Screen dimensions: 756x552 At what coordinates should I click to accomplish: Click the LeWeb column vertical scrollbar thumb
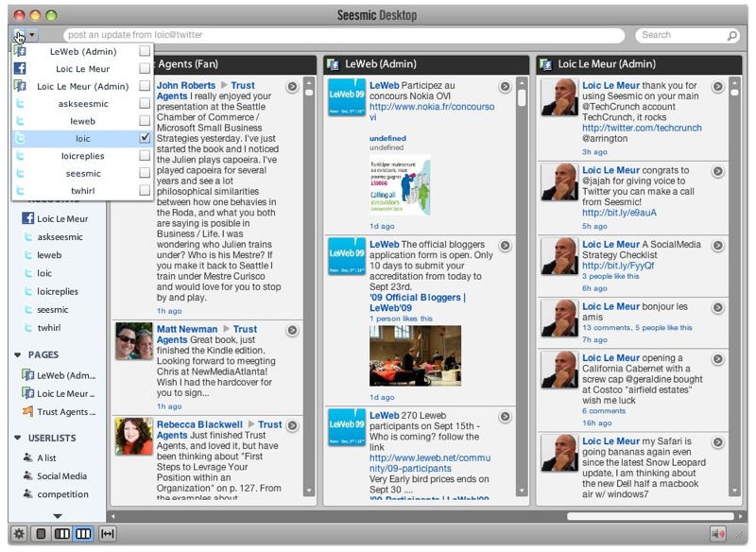coord(522,98)
